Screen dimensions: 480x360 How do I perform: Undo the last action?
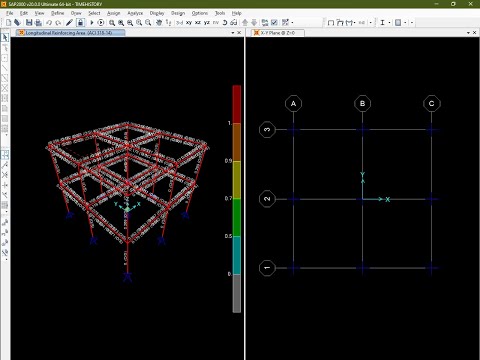coord(49,22)
